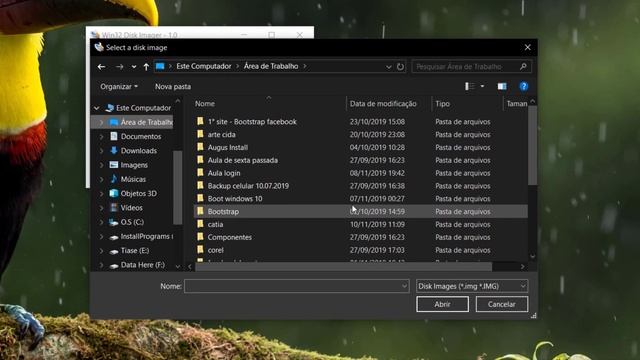
Task: Toggle the preview pane
Action: pos(502,86)
